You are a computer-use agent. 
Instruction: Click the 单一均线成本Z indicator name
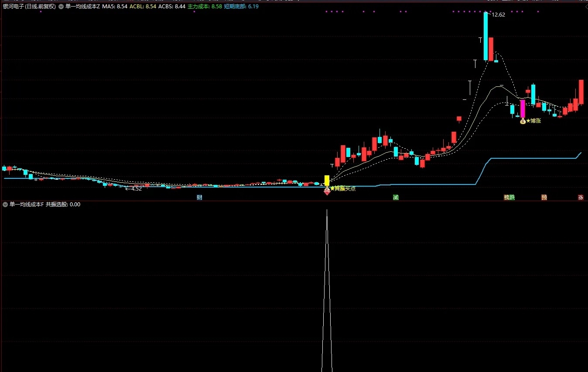click(82, 7)
